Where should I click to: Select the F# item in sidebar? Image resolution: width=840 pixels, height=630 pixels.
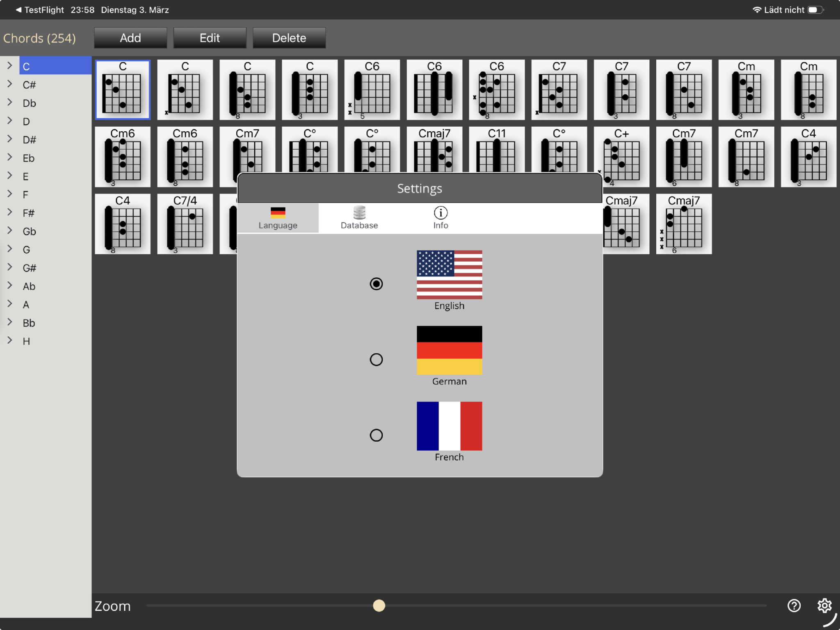click(29, 213)
